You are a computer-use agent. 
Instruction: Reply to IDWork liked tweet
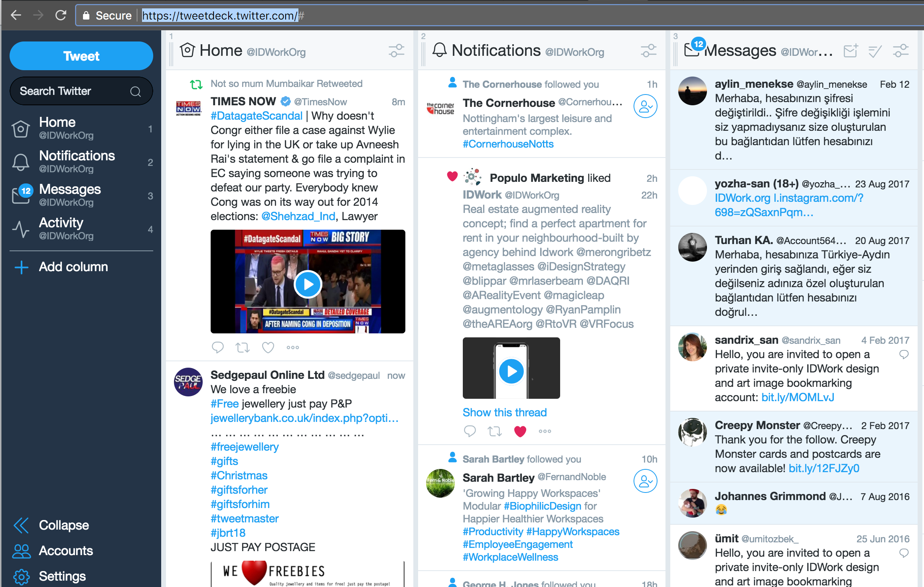tap(470, 431)
